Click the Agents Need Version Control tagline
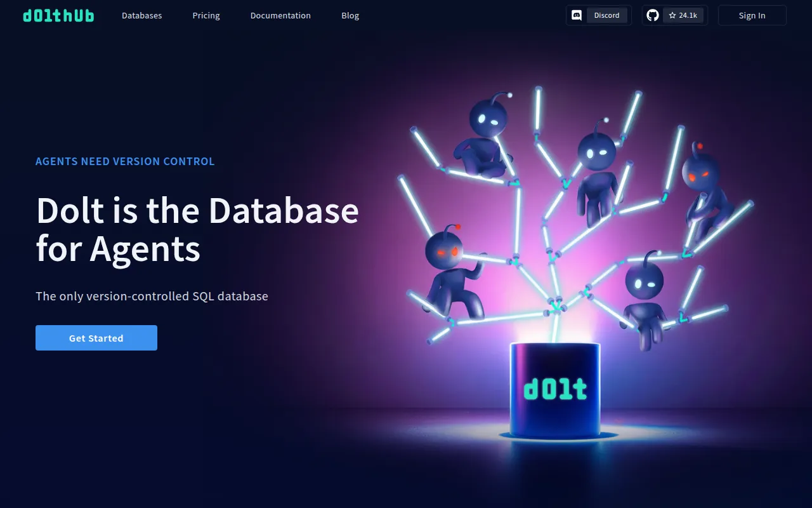812x508 pixels. pos(125,161)
